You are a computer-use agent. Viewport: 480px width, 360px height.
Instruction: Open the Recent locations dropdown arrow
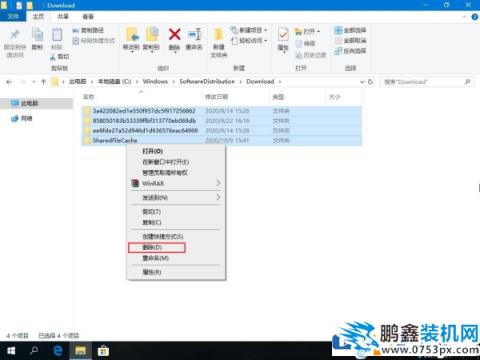[x=34, y=82]
